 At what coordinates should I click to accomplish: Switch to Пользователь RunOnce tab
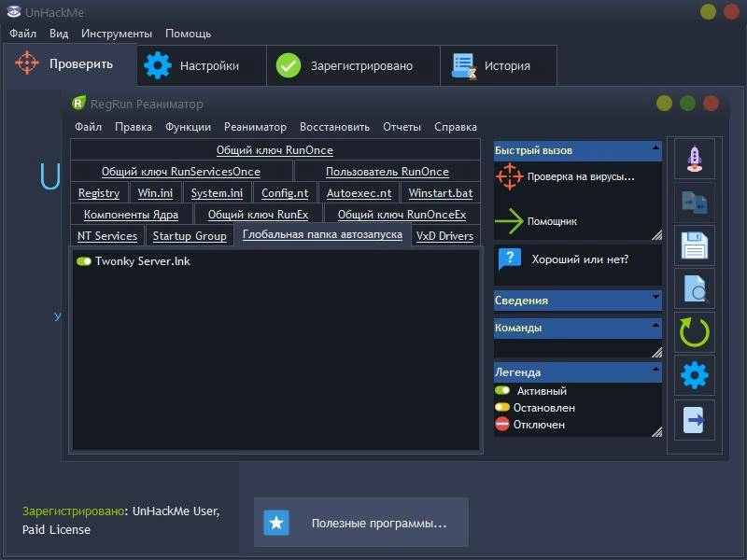(388, 172)
